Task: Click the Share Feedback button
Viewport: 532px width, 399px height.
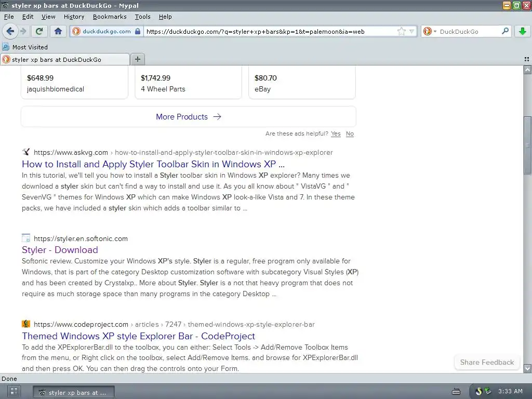Action: tap(487, 362)
